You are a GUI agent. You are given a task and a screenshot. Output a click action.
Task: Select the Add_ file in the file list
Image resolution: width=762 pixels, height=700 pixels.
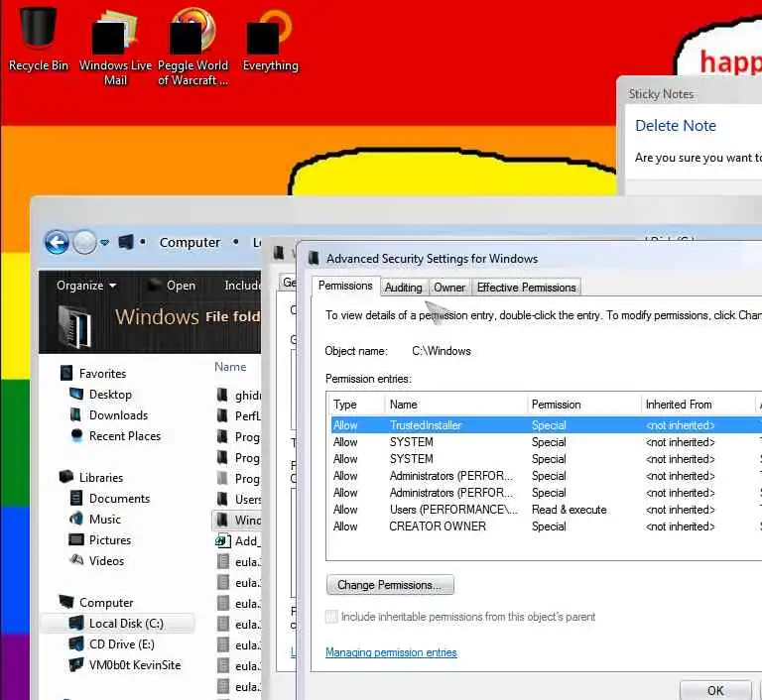(x=238, y=540)
